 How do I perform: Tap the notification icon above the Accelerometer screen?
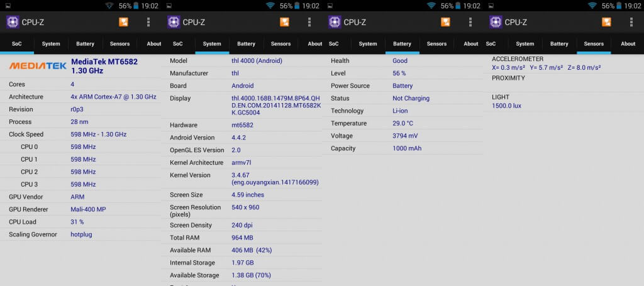492,6
